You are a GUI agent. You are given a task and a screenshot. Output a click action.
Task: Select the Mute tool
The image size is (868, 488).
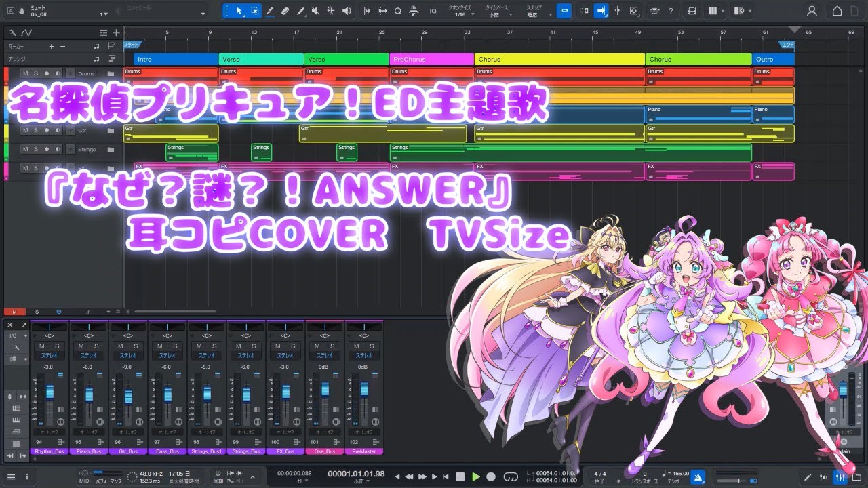tap(315, 11)
